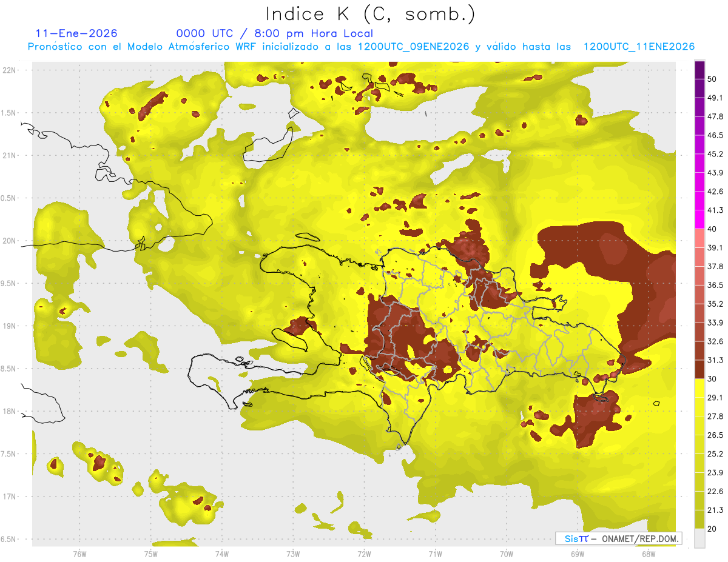Click the '70W' longitude axis label

(x=506, y=554)
